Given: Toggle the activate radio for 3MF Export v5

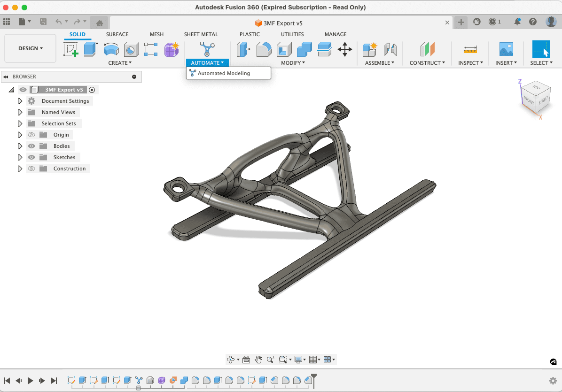Looking at the screenshot, I should pyautogui.click(x=92, y=90).
